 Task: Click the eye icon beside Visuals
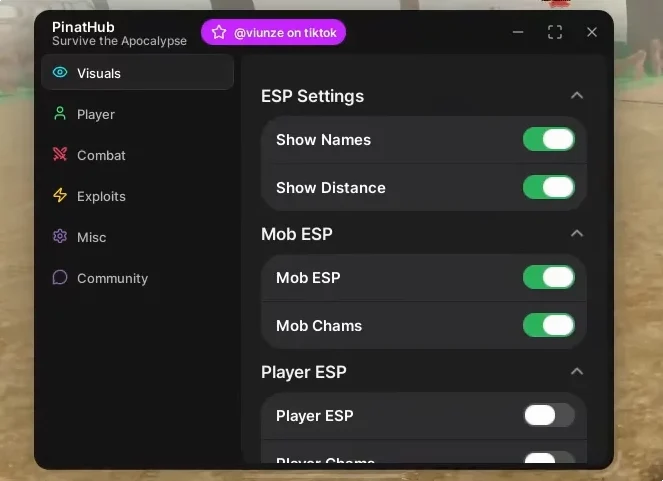pos(60,72)
